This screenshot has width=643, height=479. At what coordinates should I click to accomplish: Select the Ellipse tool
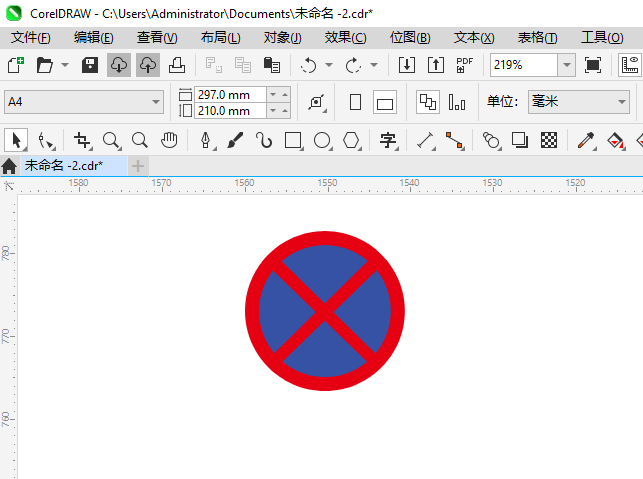tap(323, 140)
